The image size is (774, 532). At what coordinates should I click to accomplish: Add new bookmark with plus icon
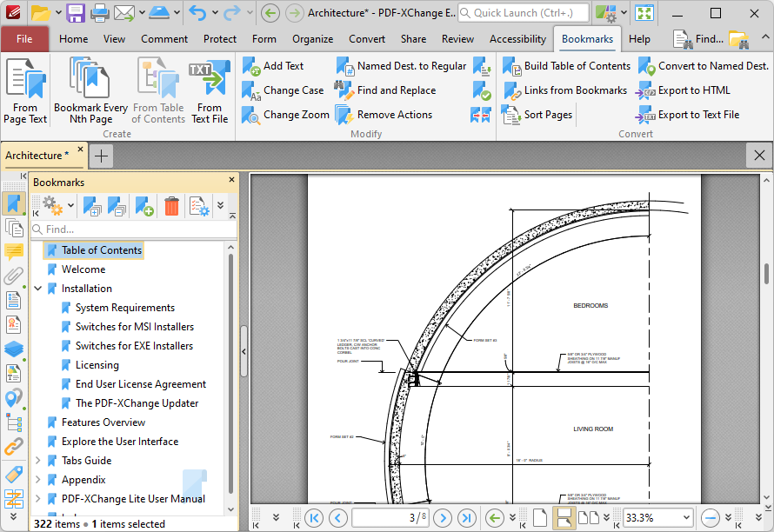[x=144, y=206]
